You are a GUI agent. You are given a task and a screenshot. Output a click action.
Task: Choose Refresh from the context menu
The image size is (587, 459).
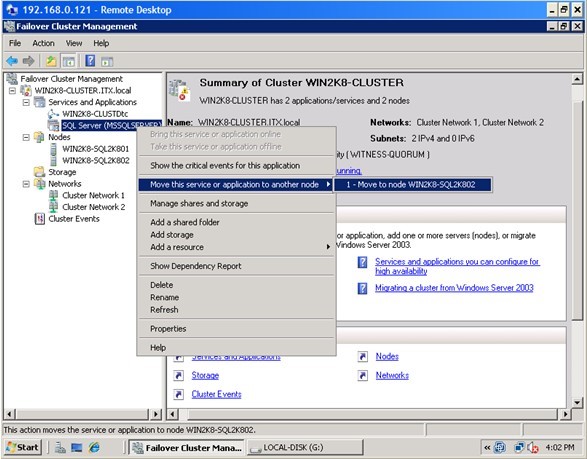236,310
